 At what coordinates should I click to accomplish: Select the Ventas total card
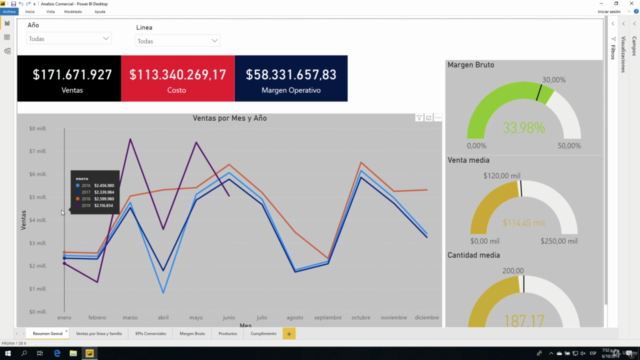click(x=69, y=78)
